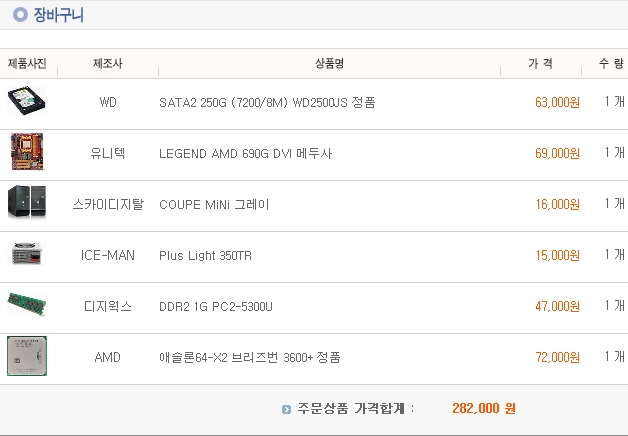Click the 제조사 column header
Screen dimensions: 628x436
(x=107, y=63)
